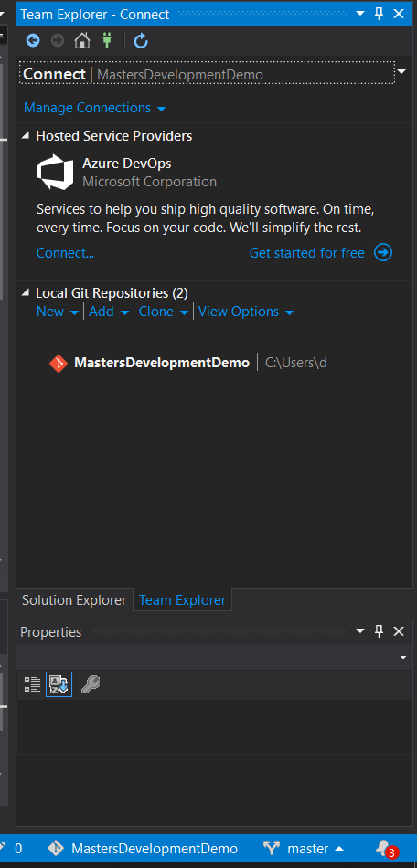Screen dimensions: 417x868
Task: Click the green Manage Connections plug icon
Action: pyautogui.click(x=107, y=40)
